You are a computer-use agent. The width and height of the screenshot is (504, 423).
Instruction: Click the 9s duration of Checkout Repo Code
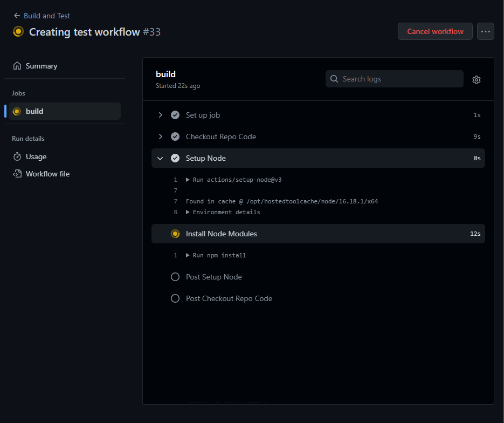point(477,137)
